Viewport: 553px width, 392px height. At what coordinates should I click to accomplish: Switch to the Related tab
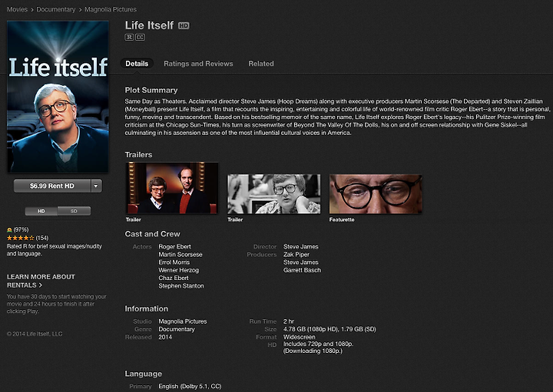point(261,64)
